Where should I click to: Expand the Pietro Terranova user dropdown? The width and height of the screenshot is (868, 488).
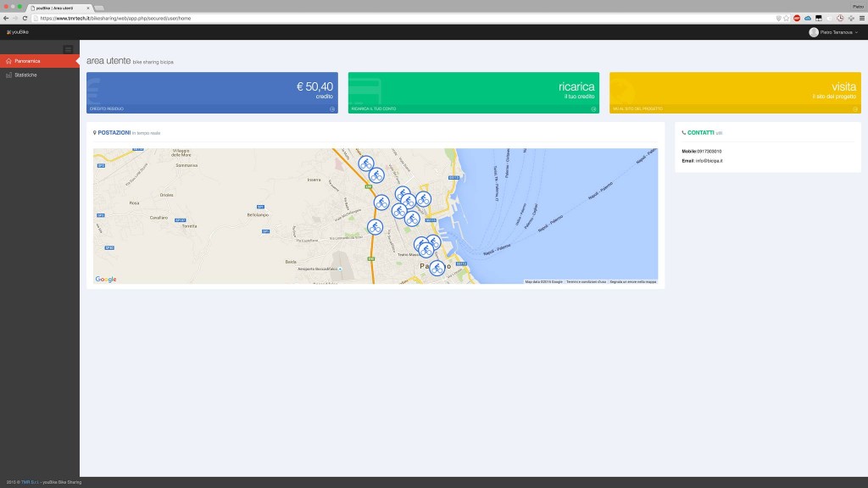click(833, 32)
